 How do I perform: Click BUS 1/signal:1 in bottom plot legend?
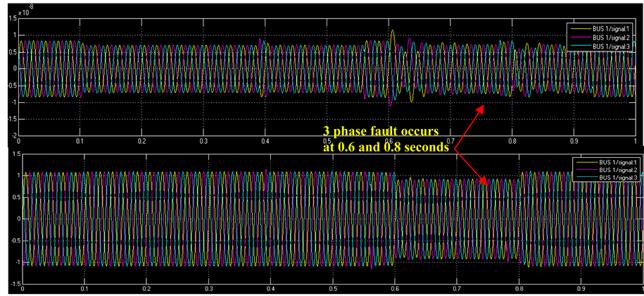pos(617,163)
